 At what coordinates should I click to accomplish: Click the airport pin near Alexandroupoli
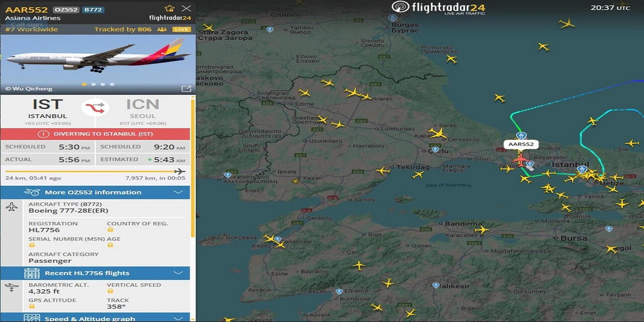coord(228,175)
